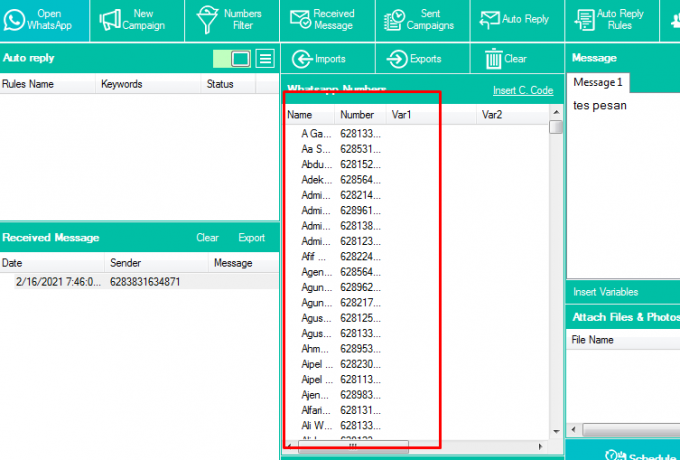680x460 pixels.
Task: Clear the WhatsApp numbers list
Action: tap(507, 59)
